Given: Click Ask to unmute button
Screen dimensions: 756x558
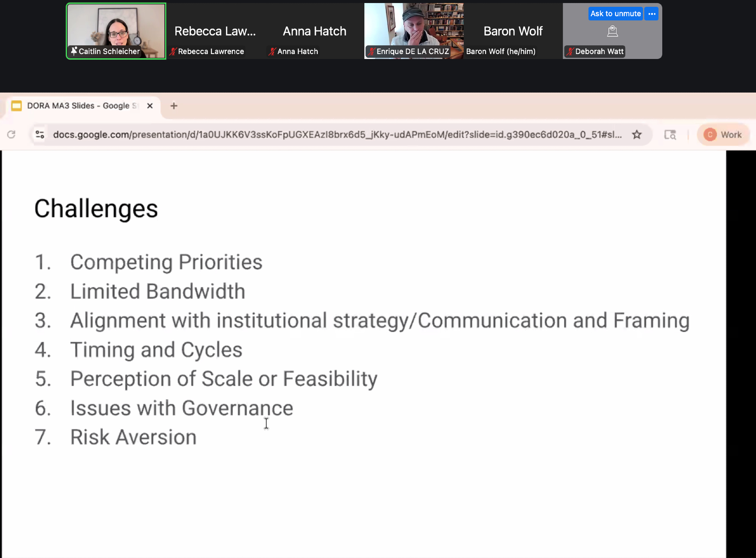Looking at the screenshot, I should (615, 14).
